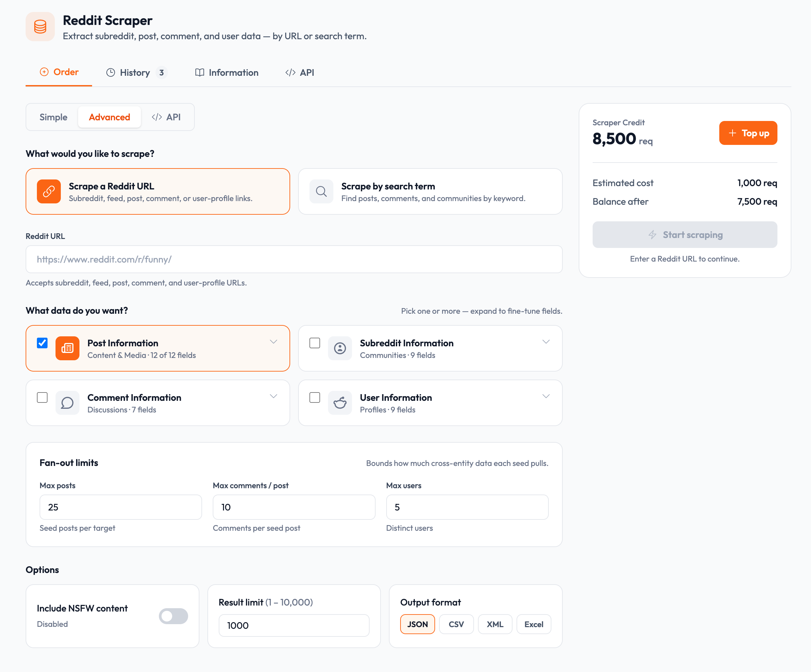Click the Reddit Scraper database logo icon
The width and height of the screenshot is (811, 672).
pyautogui.click(x=40, y=27)
